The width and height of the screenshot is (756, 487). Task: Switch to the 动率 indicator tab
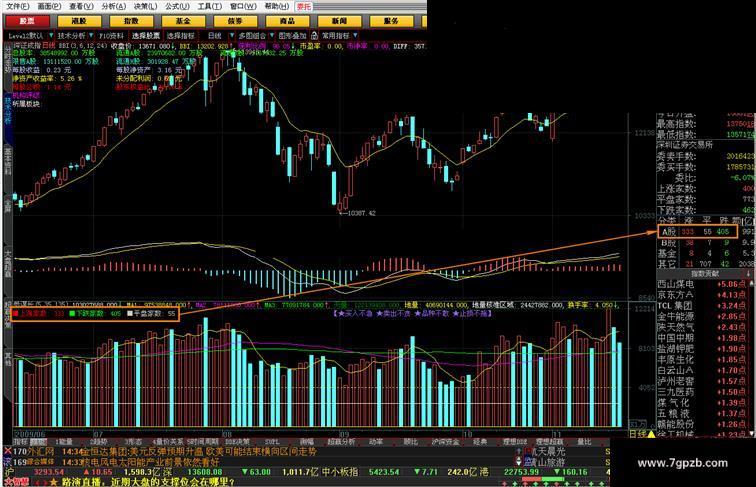[x=376, y=442]
